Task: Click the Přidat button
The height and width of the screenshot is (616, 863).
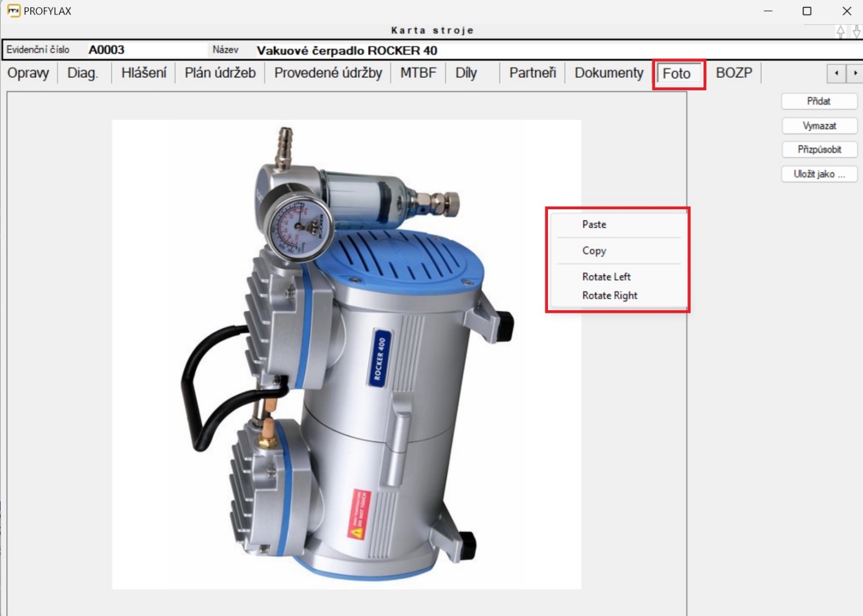Action: pyautogui.click(x=819, y=101)
